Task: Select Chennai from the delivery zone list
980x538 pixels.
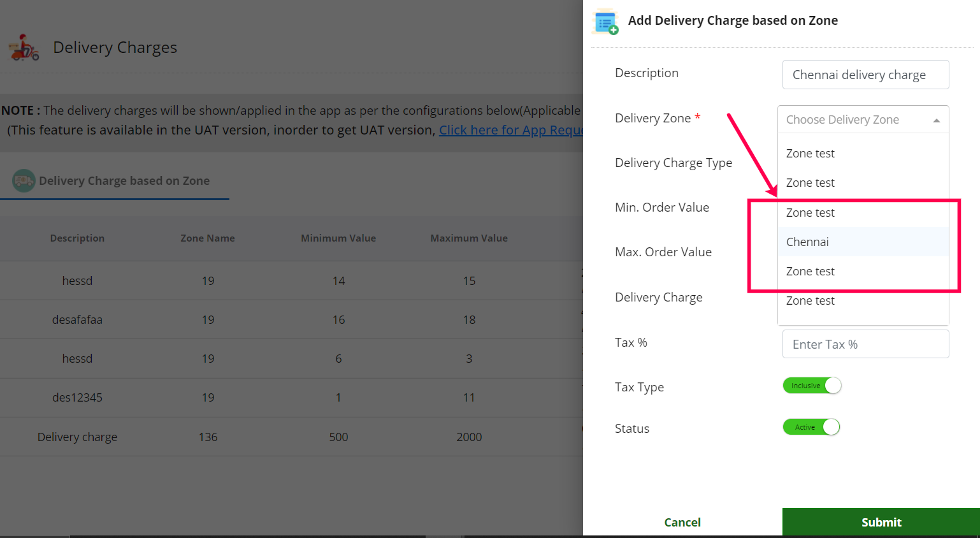Action: (x=807, y=242)
